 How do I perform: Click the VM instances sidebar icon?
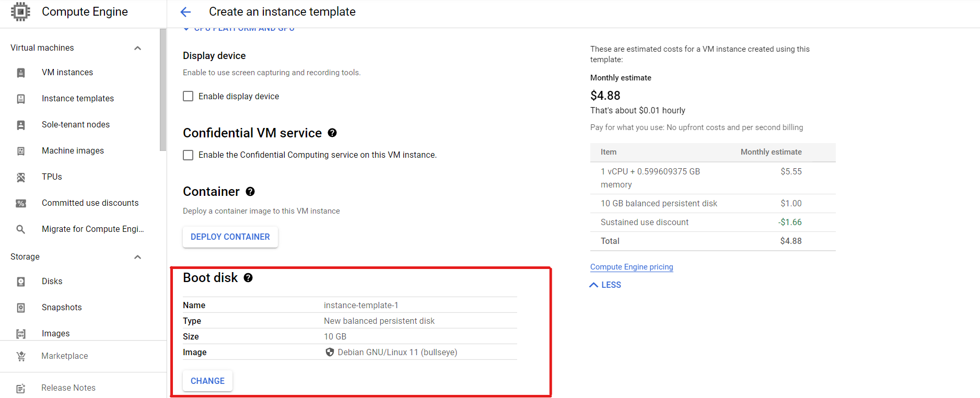point(21,73)
